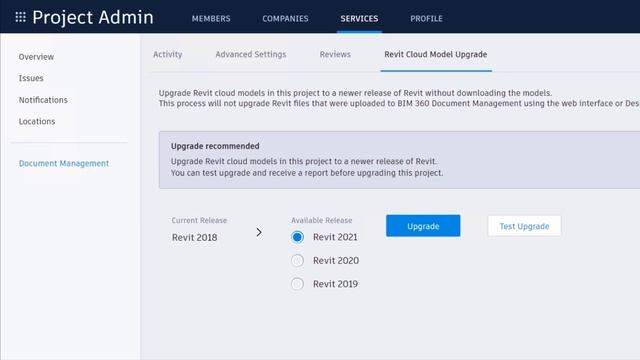This screenshot has width=640, height=360.
Task: Switch to the Activity tab
Action: [x=168, y=54]
